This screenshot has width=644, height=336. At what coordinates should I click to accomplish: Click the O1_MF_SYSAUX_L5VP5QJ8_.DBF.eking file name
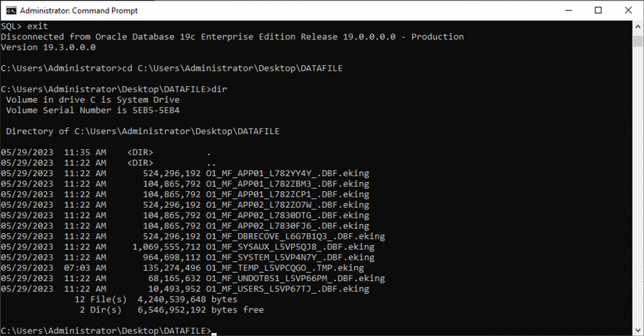coord(290,247)
